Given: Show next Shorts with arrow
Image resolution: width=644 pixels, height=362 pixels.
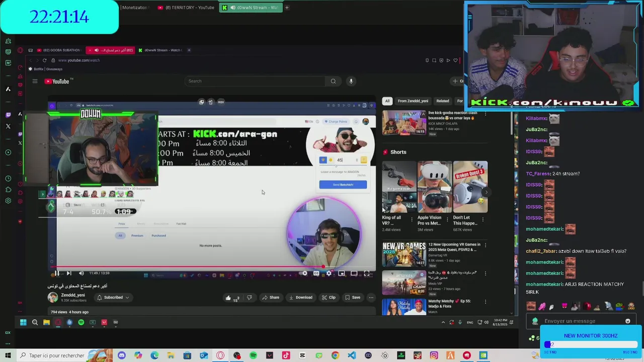Looking at the screenshot, I should [486, 192].
